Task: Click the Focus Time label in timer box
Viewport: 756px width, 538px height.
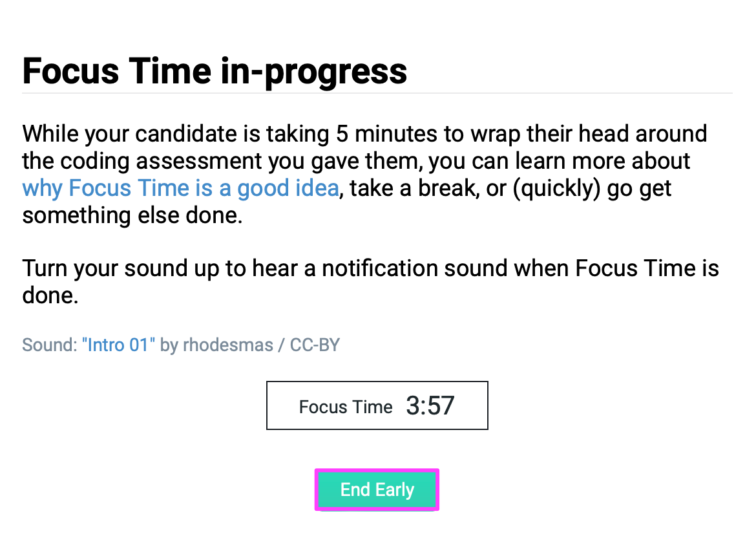Action: [x=346, y=407]
